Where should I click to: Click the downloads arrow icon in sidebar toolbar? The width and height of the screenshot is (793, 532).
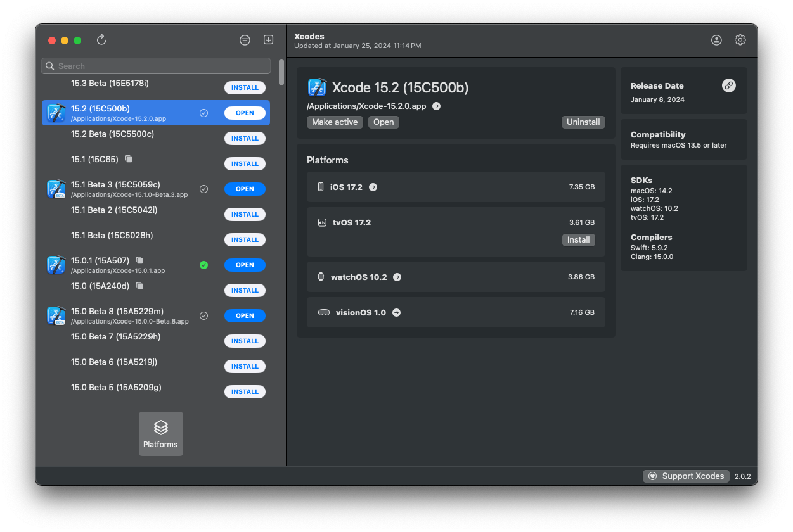[268, 40]
